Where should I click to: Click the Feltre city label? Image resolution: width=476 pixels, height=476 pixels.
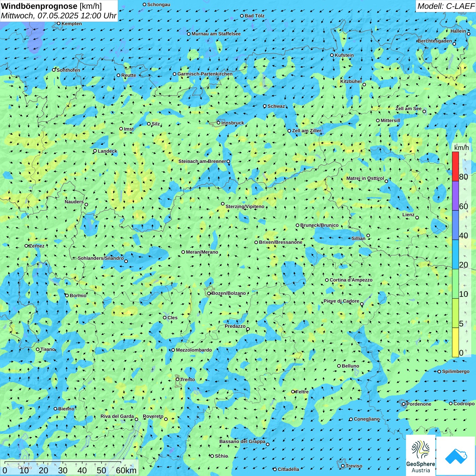pos(302,392)
